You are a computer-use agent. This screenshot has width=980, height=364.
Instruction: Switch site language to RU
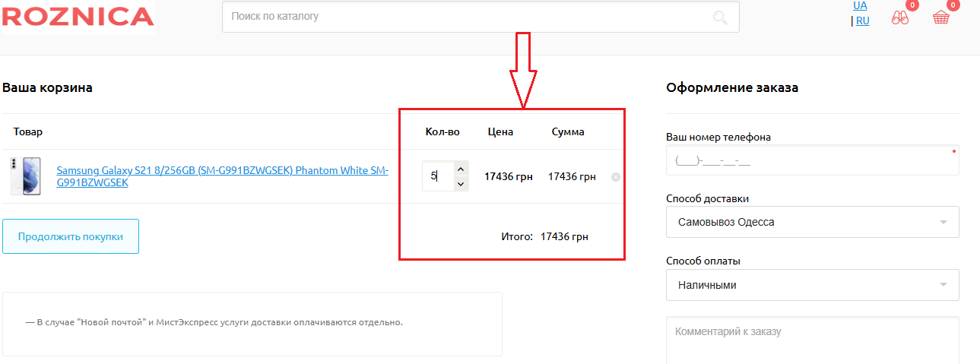(x=862, y=21)
